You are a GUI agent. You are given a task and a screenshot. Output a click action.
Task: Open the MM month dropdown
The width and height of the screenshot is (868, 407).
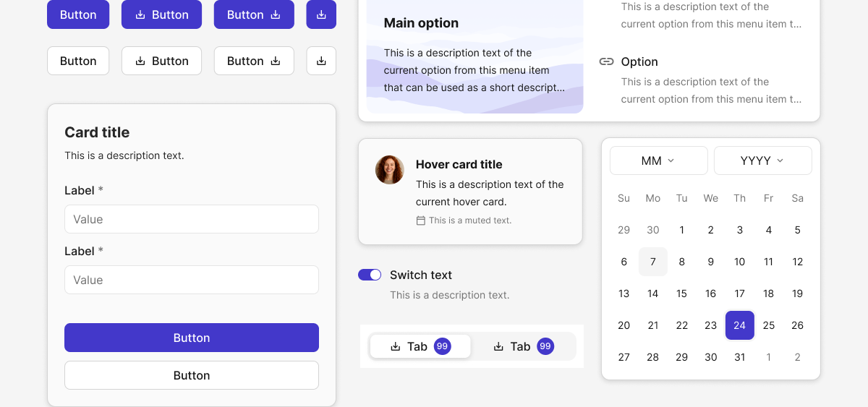[x=659, y=160]
